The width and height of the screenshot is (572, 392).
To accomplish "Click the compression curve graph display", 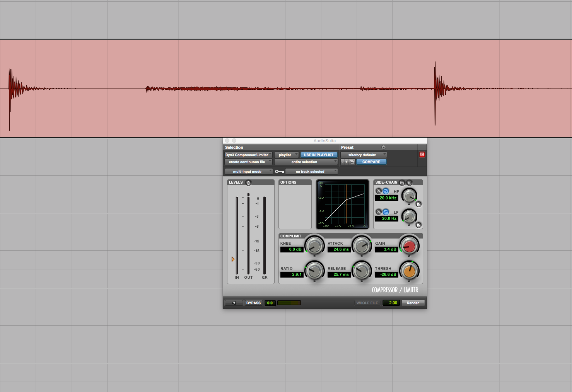I will [342, 205].
